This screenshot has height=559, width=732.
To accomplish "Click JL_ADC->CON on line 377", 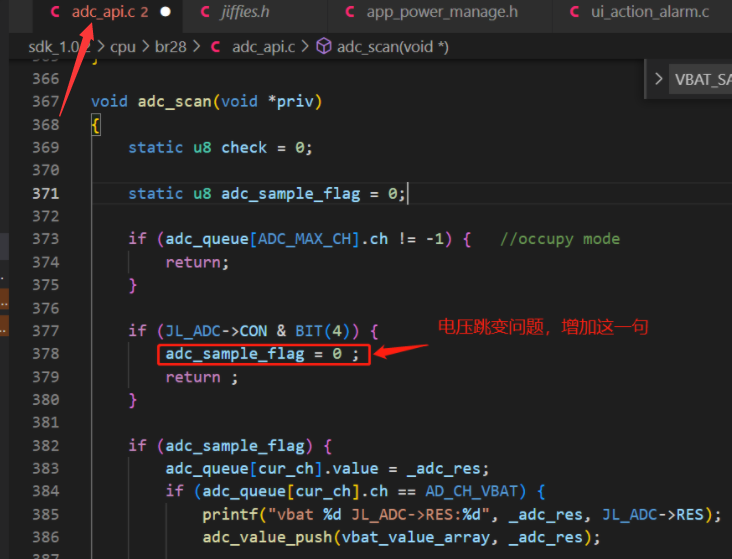I will (x=217, y=331).
